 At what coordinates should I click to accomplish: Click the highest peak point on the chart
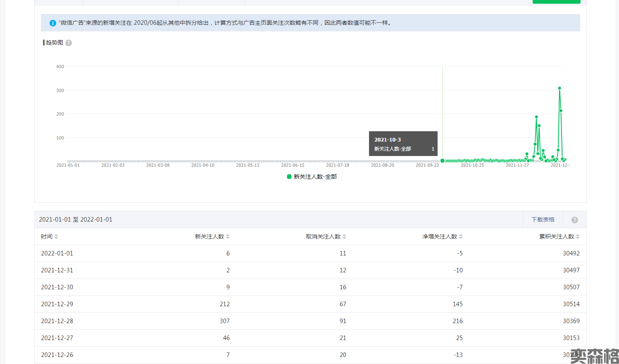(559, 88)
